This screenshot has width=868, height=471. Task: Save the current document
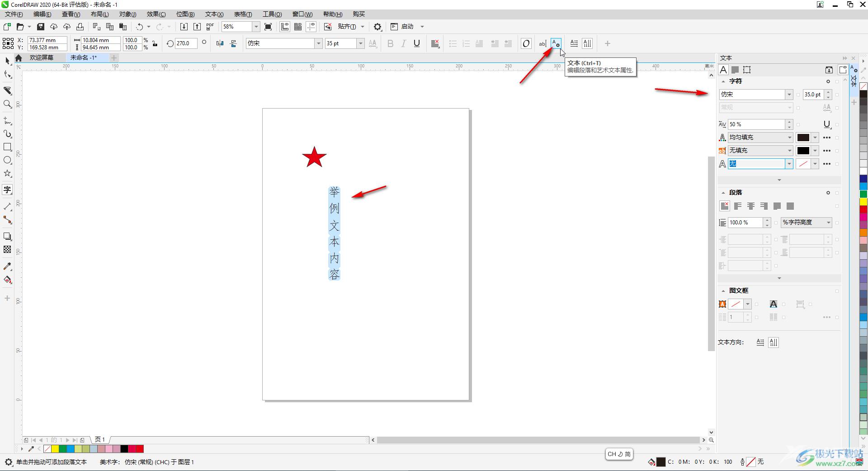pos(41,27)
